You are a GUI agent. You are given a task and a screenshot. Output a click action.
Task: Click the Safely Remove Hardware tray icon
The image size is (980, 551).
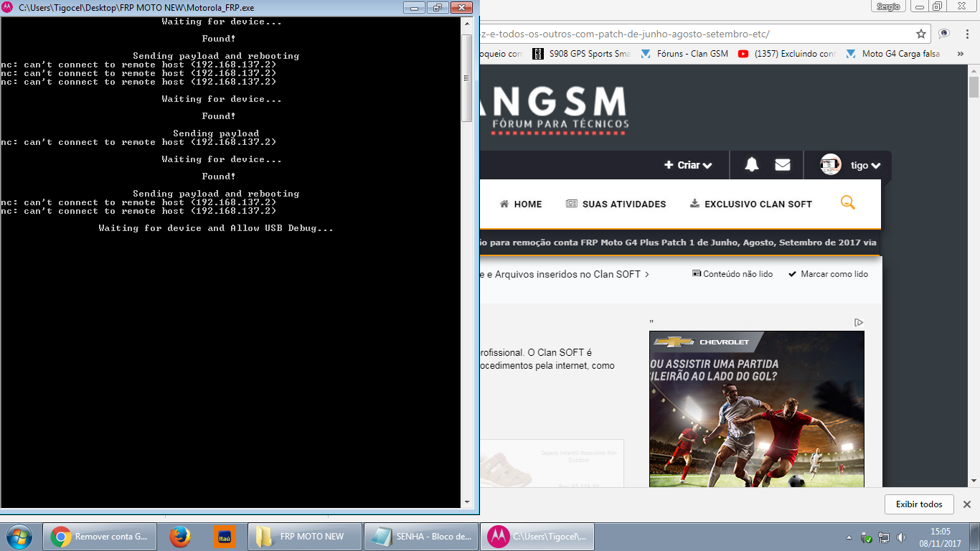tap(866, 537)
